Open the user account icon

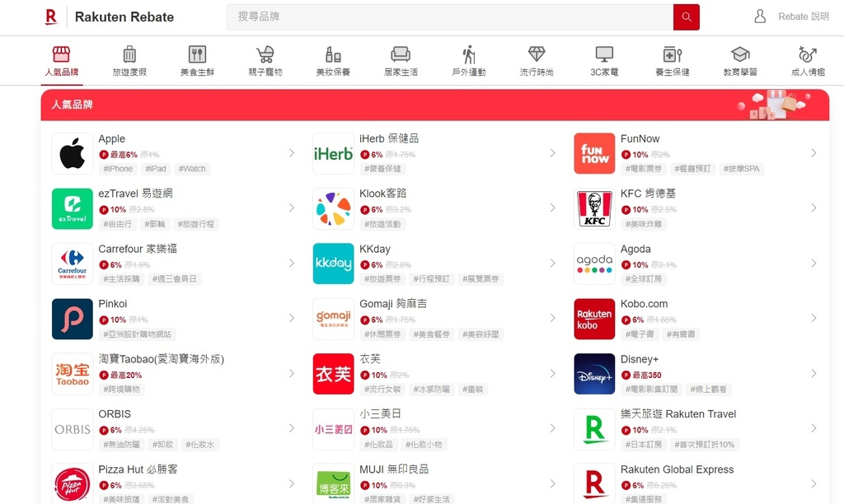[760, 16]
